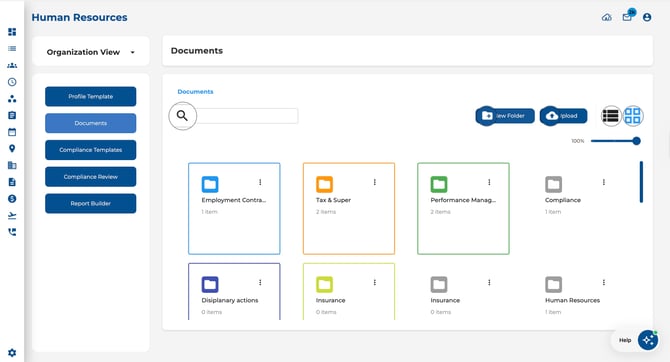Click the zoom slider handle

(636, 141)
